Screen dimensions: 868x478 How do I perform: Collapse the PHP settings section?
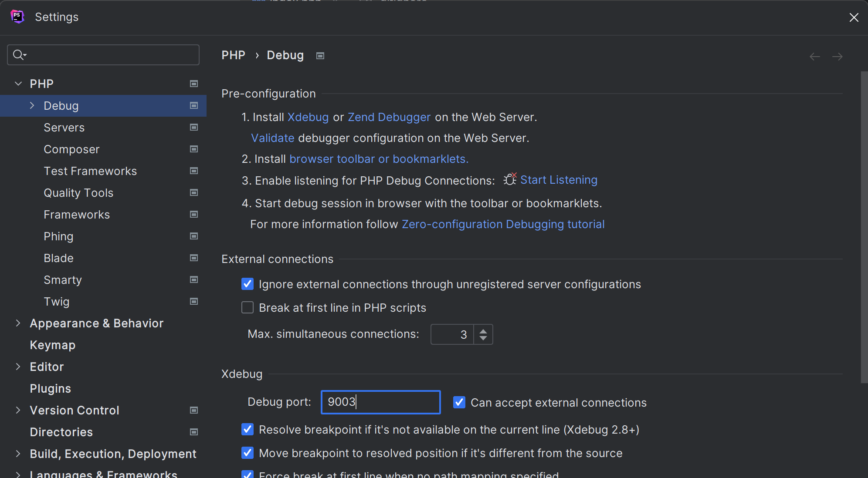18,84
